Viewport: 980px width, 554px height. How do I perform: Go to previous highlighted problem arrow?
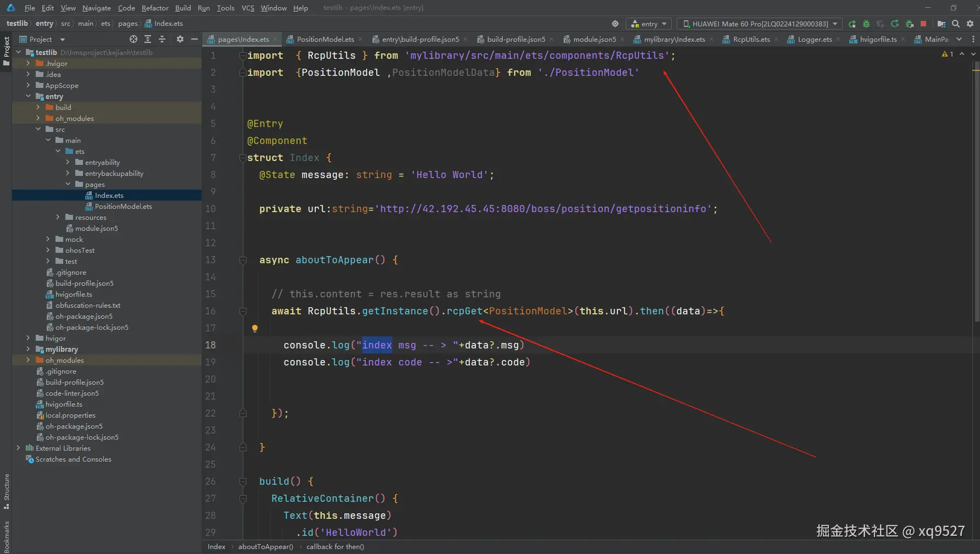[962, 54]
